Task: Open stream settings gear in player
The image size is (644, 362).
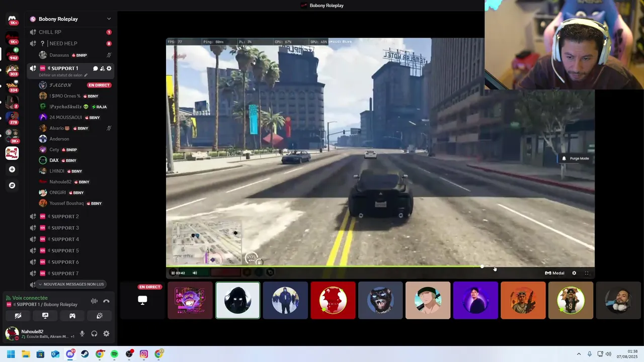Action: pyautogui.click(x=574, y=273)
